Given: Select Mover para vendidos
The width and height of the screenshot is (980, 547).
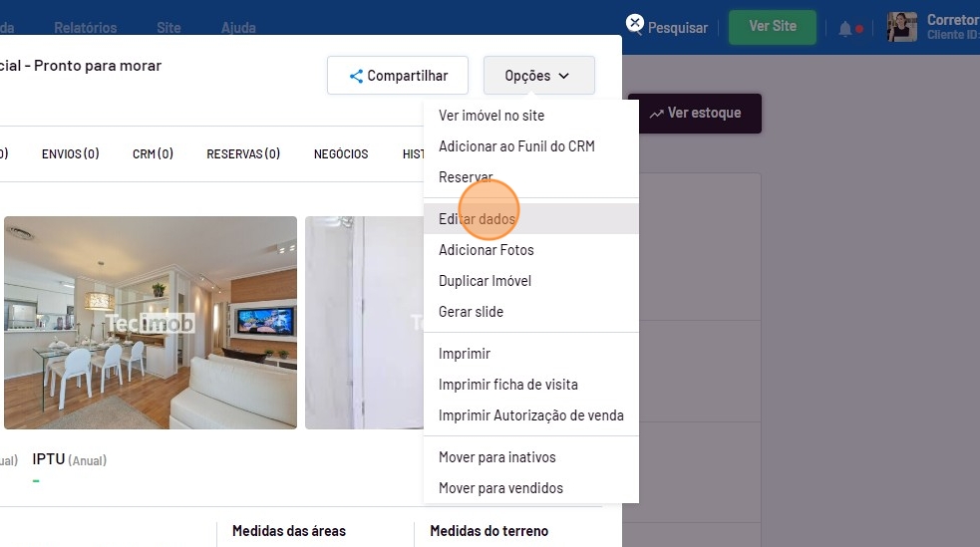Looking at the screenshot, I should click(x=500, y=488).
